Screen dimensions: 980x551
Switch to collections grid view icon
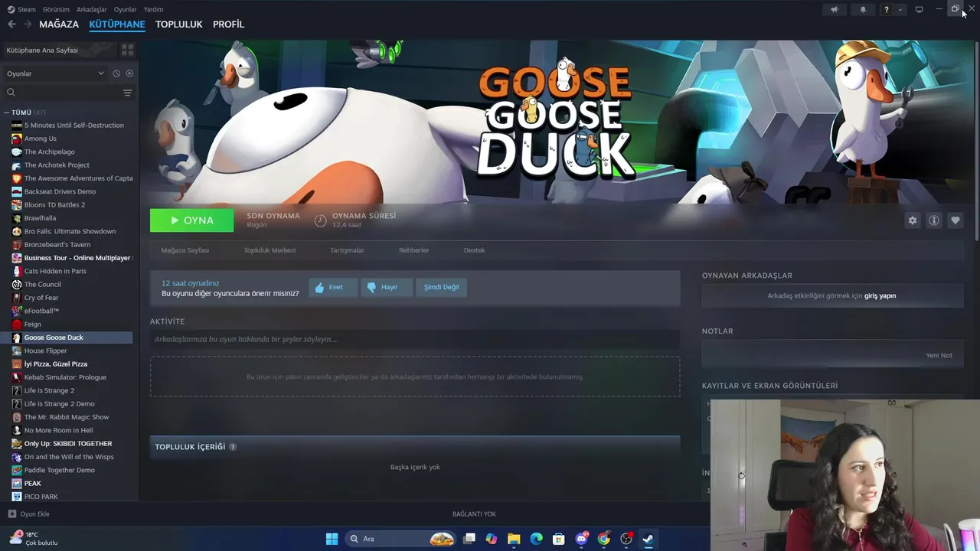pyautogui.click(x=128, y=50)
